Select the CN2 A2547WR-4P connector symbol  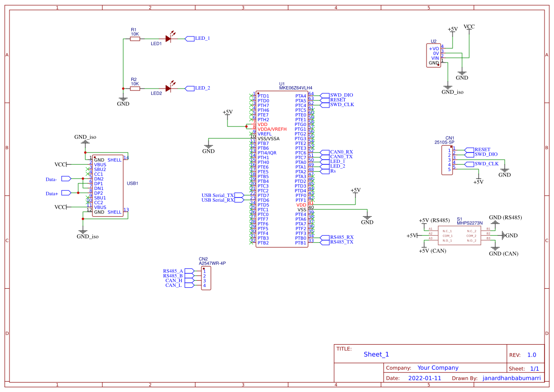[207, 278]
